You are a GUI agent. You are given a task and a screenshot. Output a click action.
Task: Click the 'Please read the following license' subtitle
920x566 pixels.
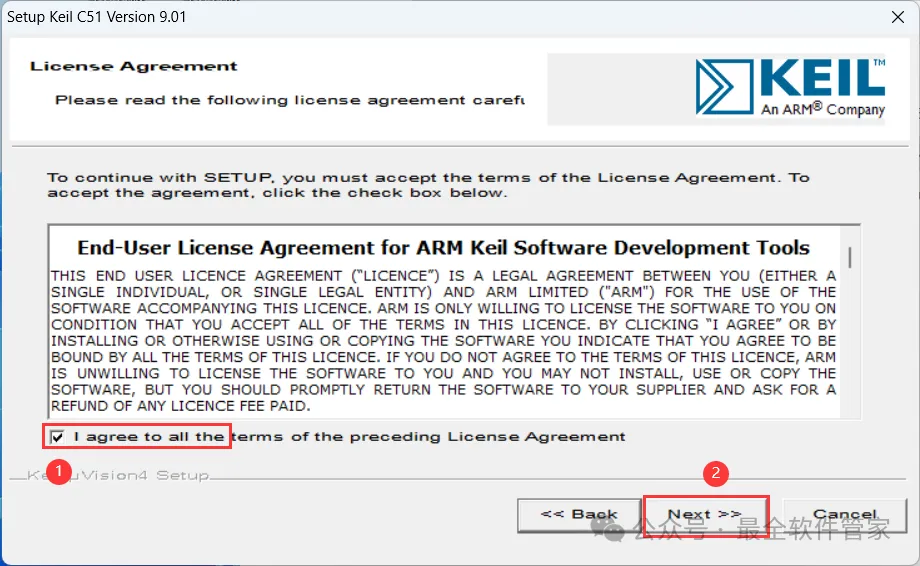290,100
